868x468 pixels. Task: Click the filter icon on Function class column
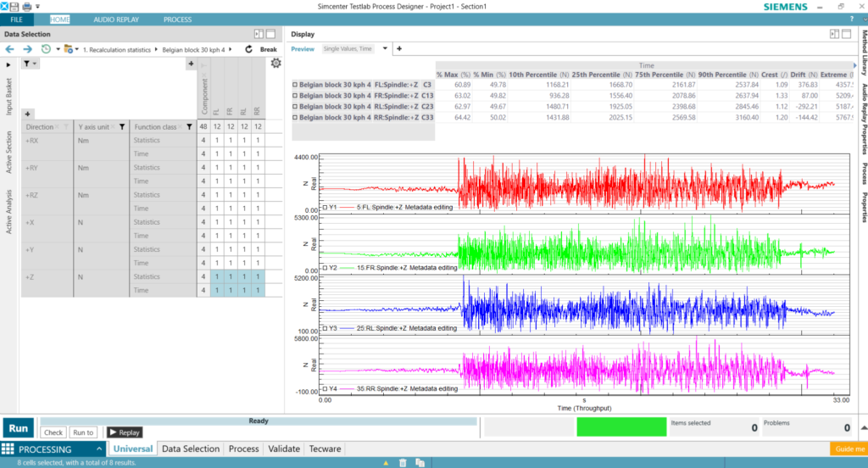tap(189, 126)
